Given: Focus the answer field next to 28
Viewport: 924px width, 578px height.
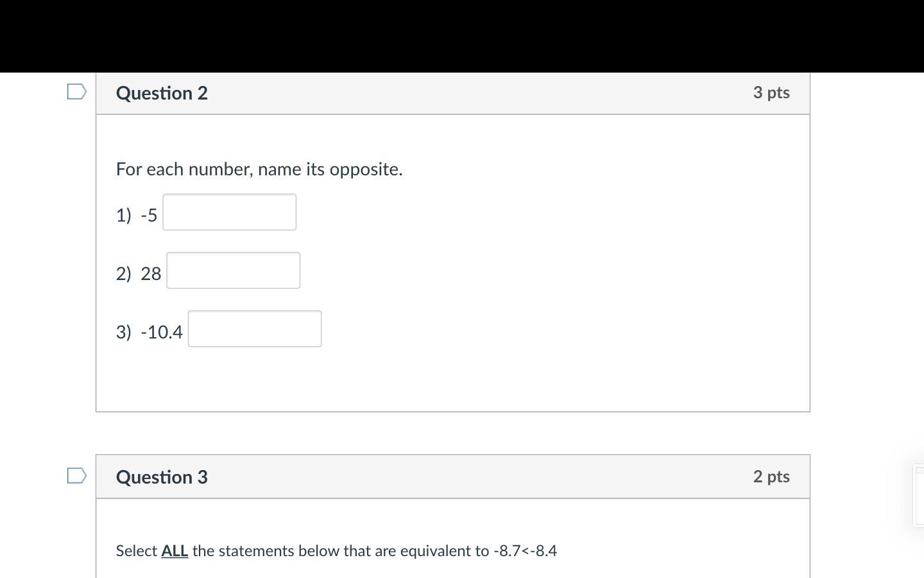Looking at the screenshot, I should [x=233, y=270].
